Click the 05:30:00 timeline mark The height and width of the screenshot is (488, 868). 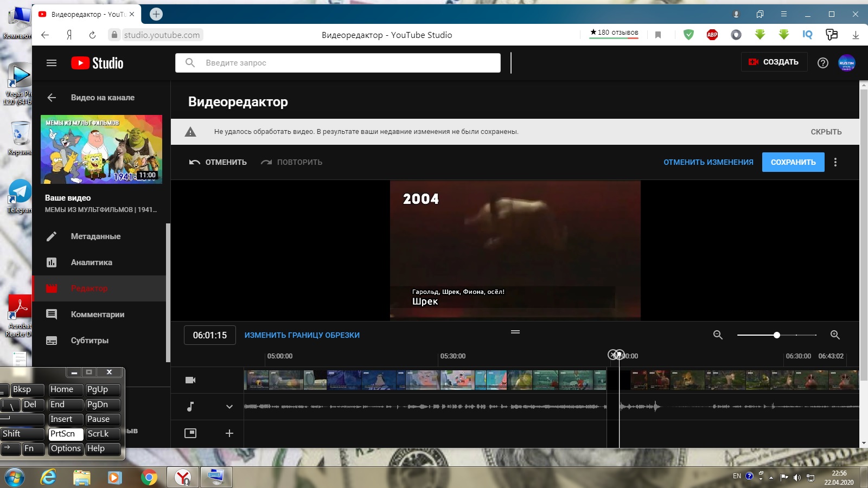pyautogui.click(x=453, y=356)
